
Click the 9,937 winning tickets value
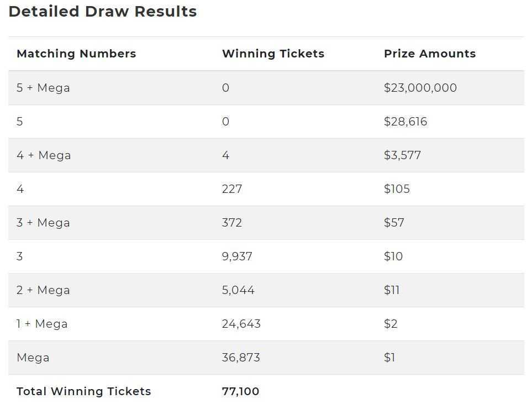pyautogui.click(x=237, y=256)
